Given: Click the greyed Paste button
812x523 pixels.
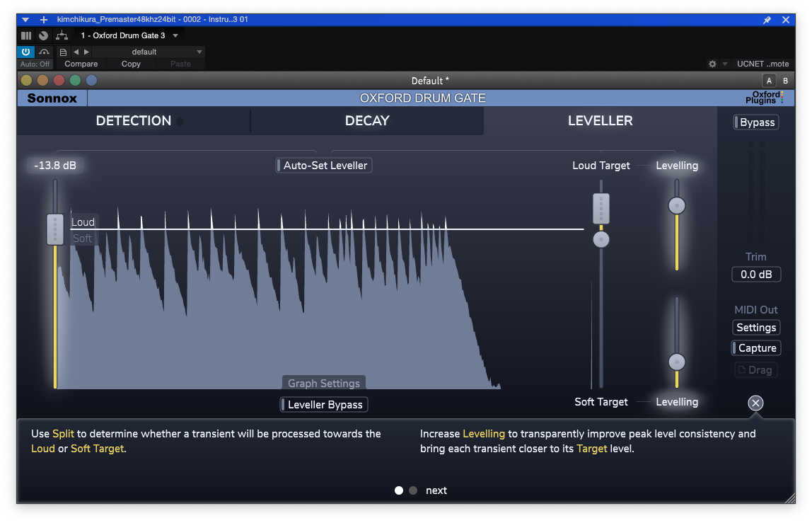Looking at the screenshot, I should coord(181,64).
